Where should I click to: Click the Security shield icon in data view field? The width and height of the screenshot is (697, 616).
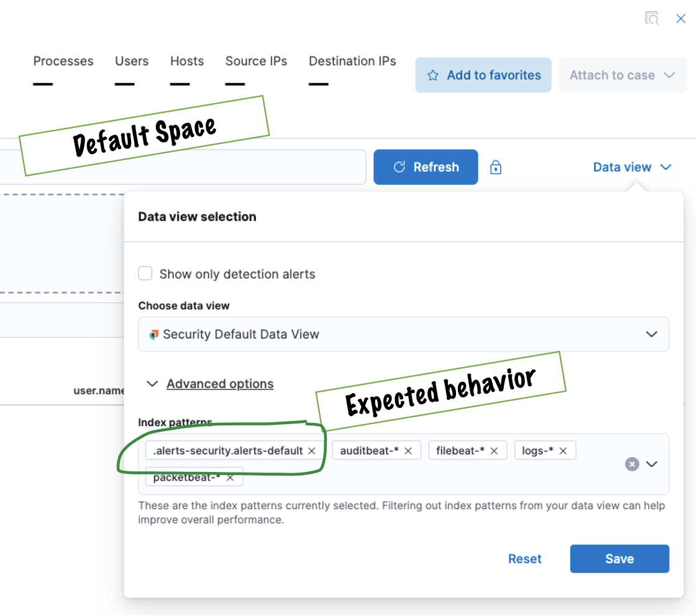click(153, 334)
